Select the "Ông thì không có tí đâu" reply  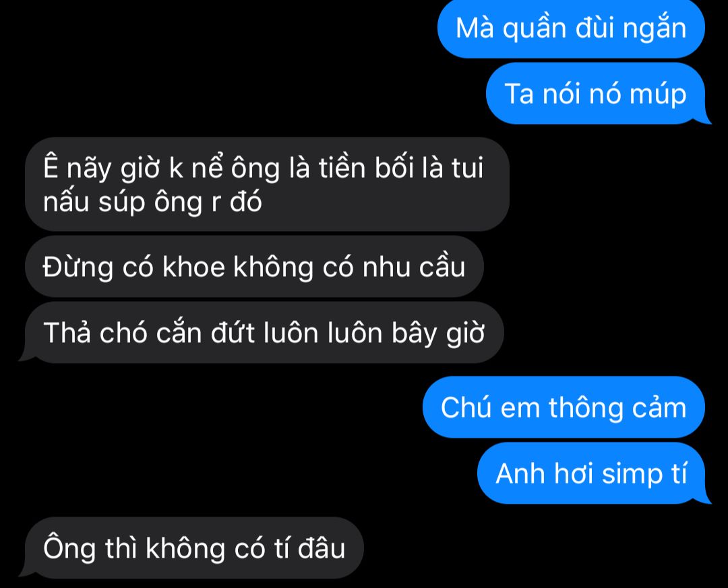(194, 548)
